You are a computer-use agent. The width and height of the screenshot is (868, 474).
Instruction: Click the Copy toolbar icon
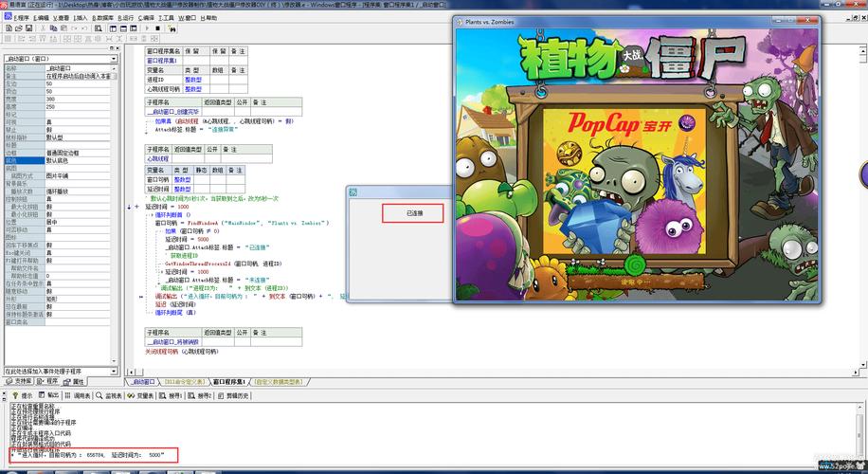point(53,27)
